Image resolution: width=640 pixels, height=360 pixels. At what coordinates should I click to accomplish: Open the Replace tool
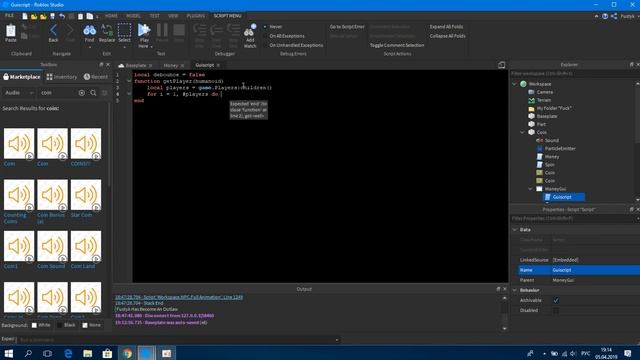coord(107,30)
